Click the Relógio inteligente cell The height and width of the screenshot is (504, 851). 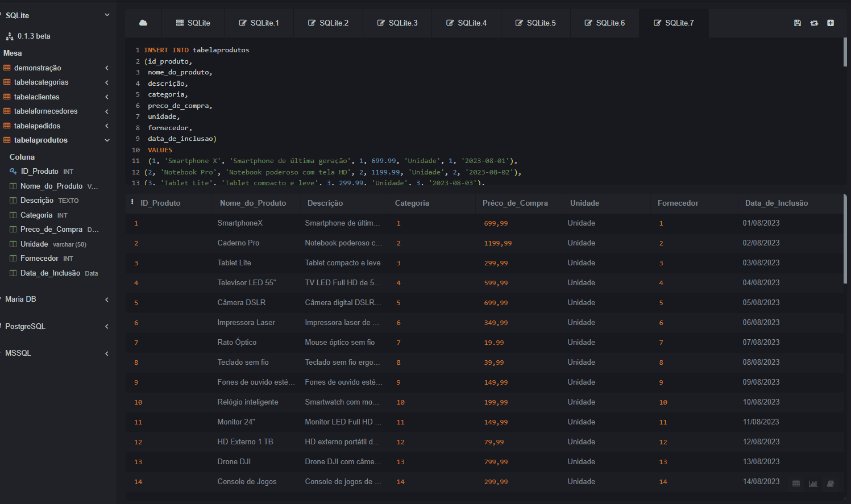(248, 402)
